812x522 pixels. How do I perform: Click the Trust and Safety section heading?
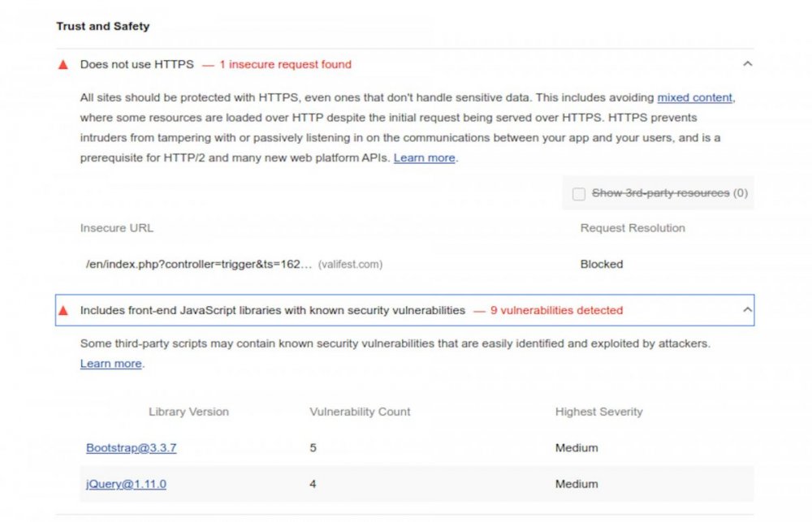[x=103, y=26]
